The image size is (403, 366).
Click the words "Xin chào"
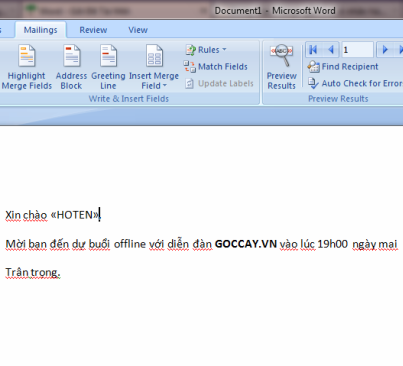click(x=26, y=215)
